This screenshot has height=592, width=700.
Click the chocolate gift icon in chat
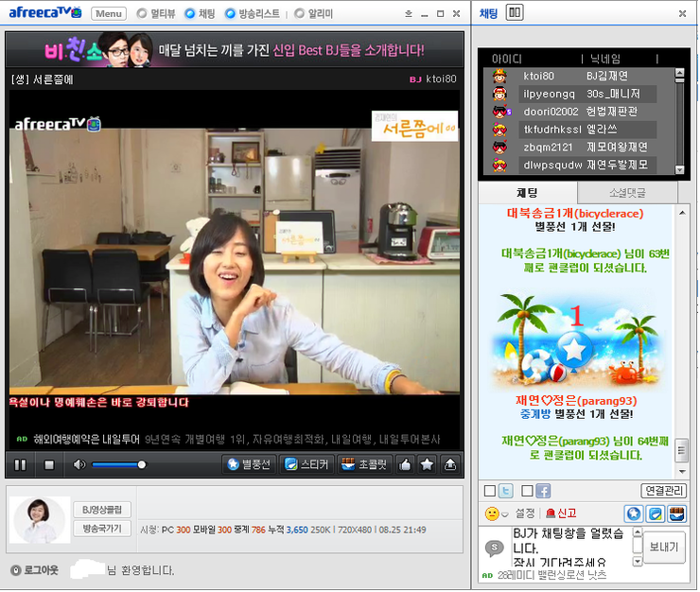677,514
